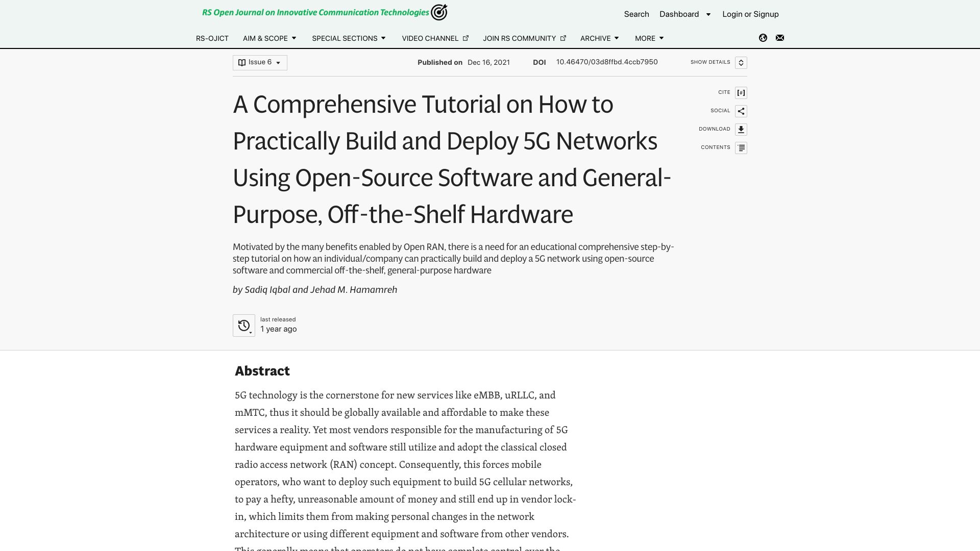
Task: Click the publication date Dec 16, 2021
Action: (488, 62)
